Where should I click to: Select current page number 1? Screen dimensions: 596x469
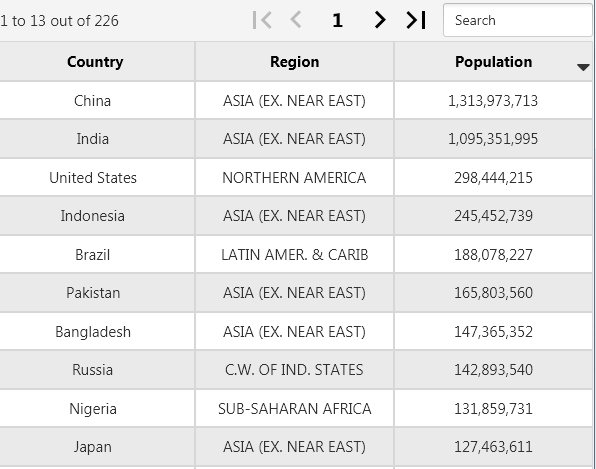pyautogui.click(x=337, y=20)
